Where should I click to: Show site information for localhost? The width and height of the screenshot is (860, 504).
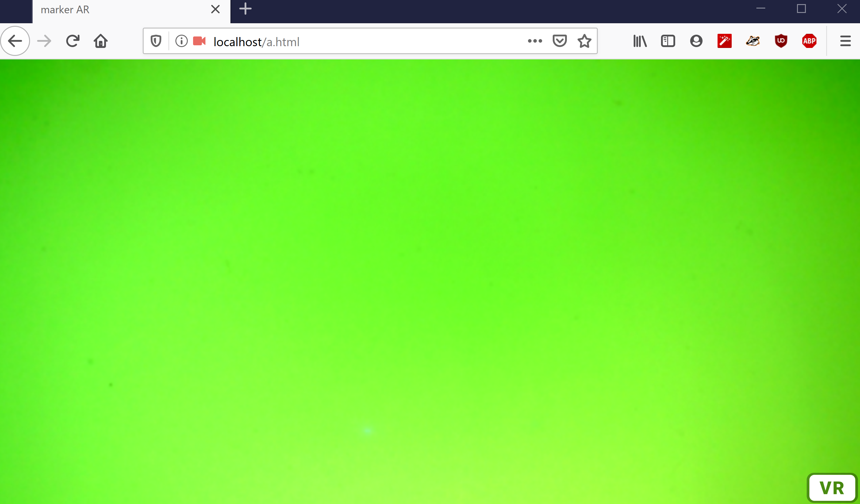(182, 41)
